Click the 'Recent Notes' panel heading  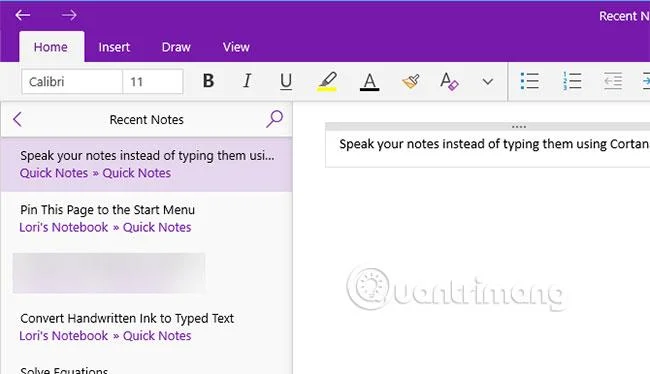(146, 120)
